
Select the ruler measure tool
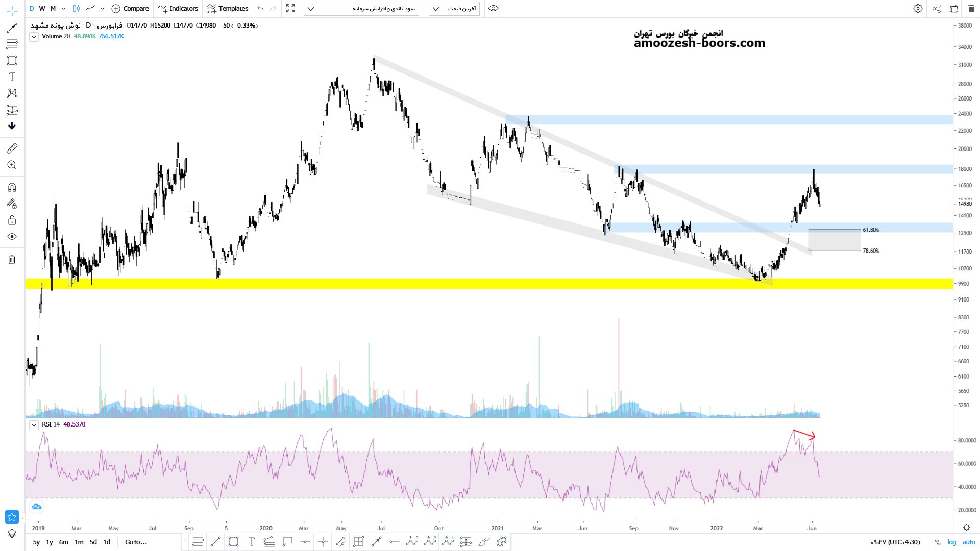click(x=12, y=148)
